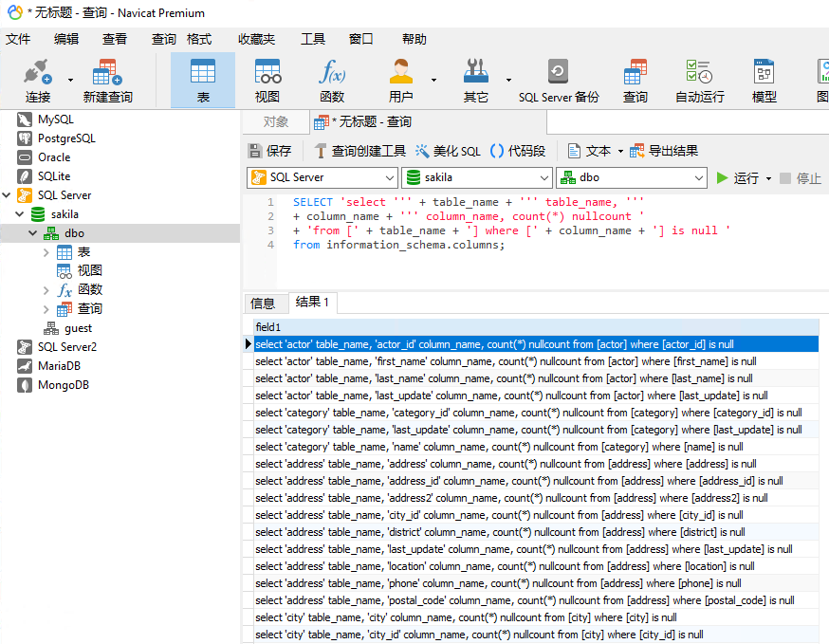The width and height of the screenshot is (829, 644).
Task: Collapse the SQL Server tree node
Action: 7,195
